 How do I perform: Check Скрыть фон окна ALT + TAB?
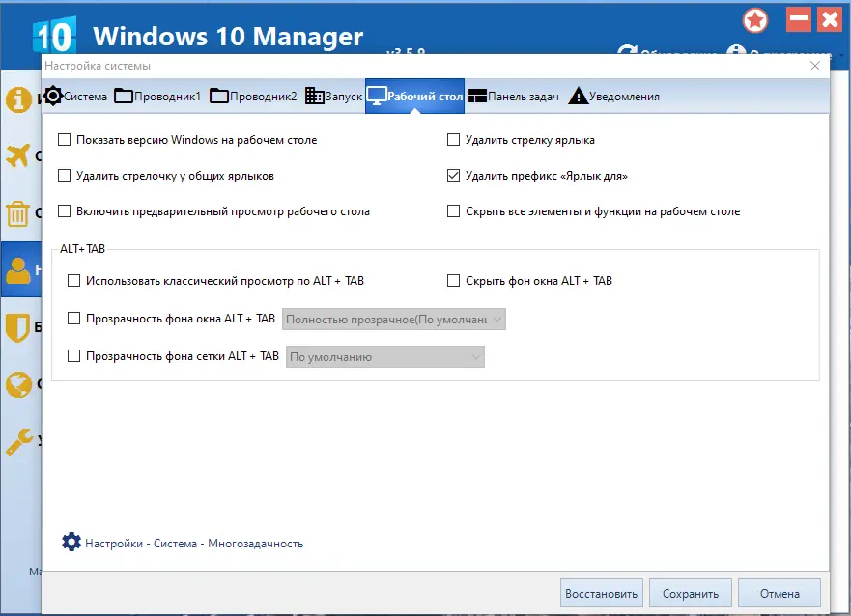click(453, 280)
